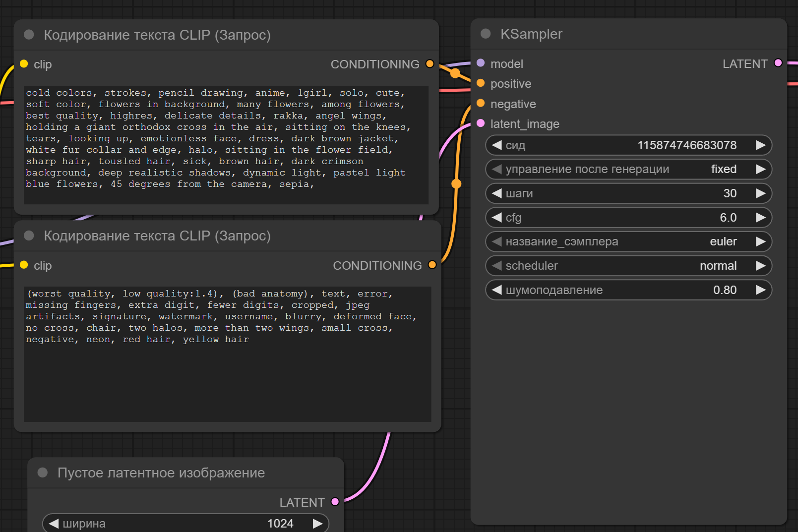798x532 pixels.
Task: Switch to the previous sampler in 'название_сэмплера'
Action: click(x=497, y=242)
